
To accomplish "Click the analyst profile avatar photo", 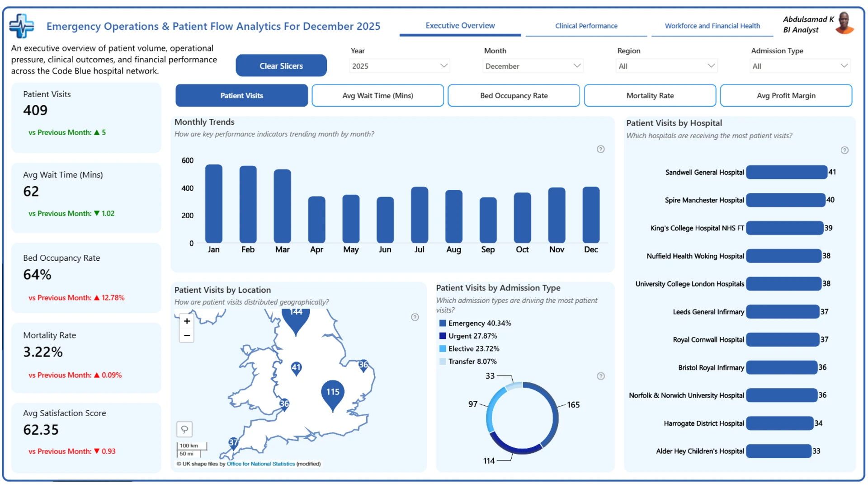I will (844, 23).
